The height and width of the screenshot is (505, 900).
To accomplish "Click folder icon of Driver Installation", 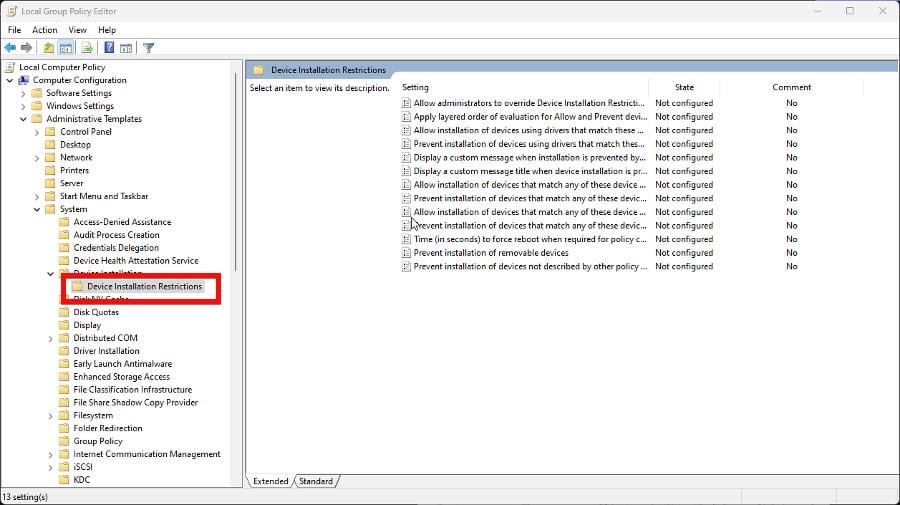I will coord(64,351).
